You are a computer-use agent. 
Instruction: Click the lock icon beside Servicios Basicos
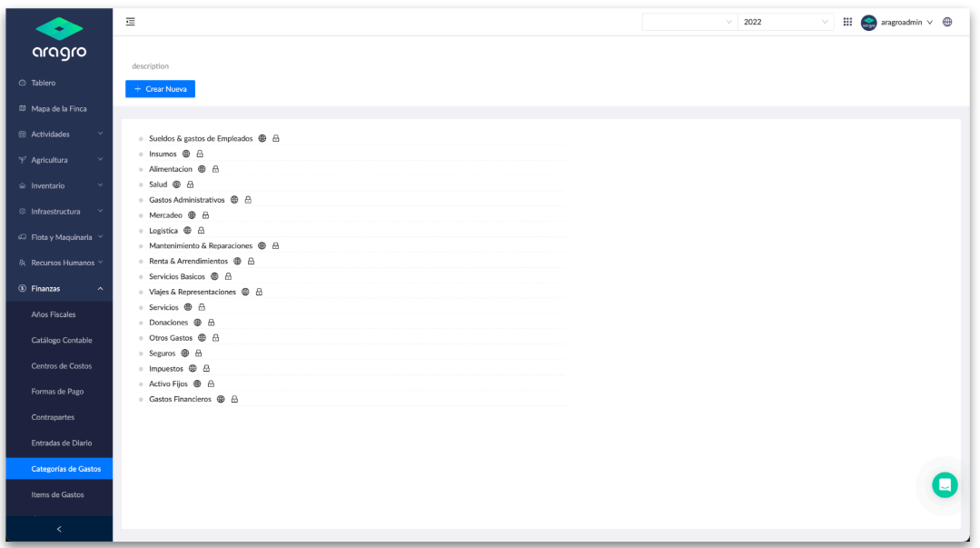coord(228,276)
